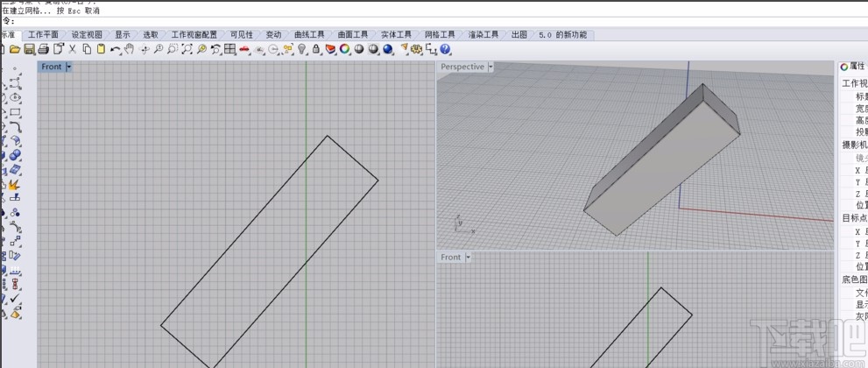Open the 属性 properties panel tab

[852, 67]
